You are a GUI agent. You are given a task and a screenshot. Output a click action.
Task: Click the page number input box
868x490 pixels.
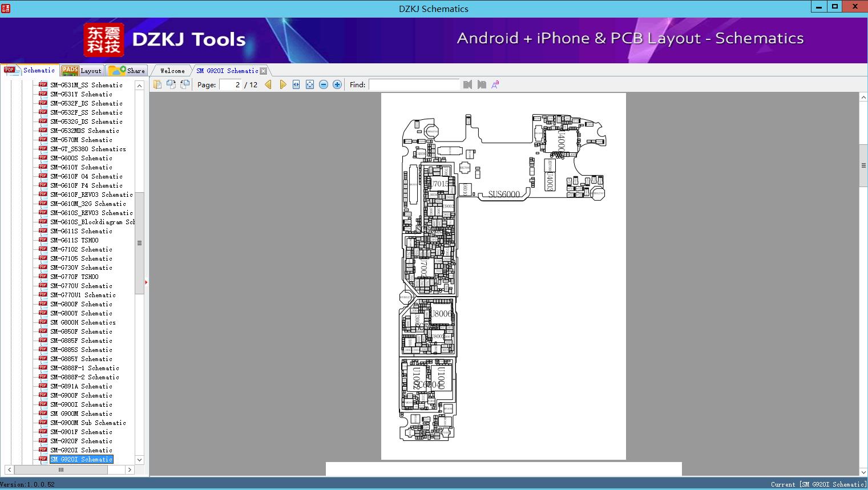point(231,84)
